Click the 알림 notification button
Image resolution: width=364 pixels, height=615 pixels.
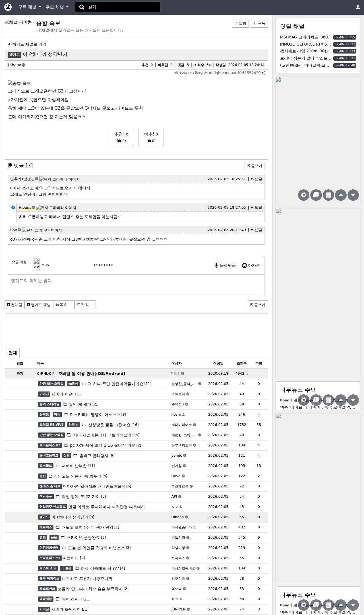click(240, 23)
